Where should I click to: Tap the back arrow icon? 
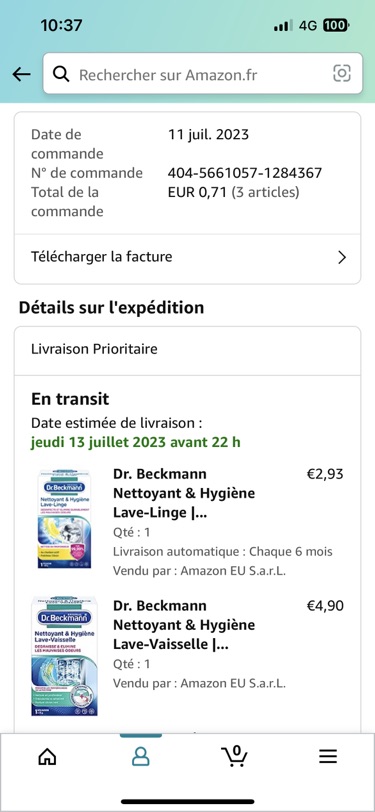click(21, 74)
